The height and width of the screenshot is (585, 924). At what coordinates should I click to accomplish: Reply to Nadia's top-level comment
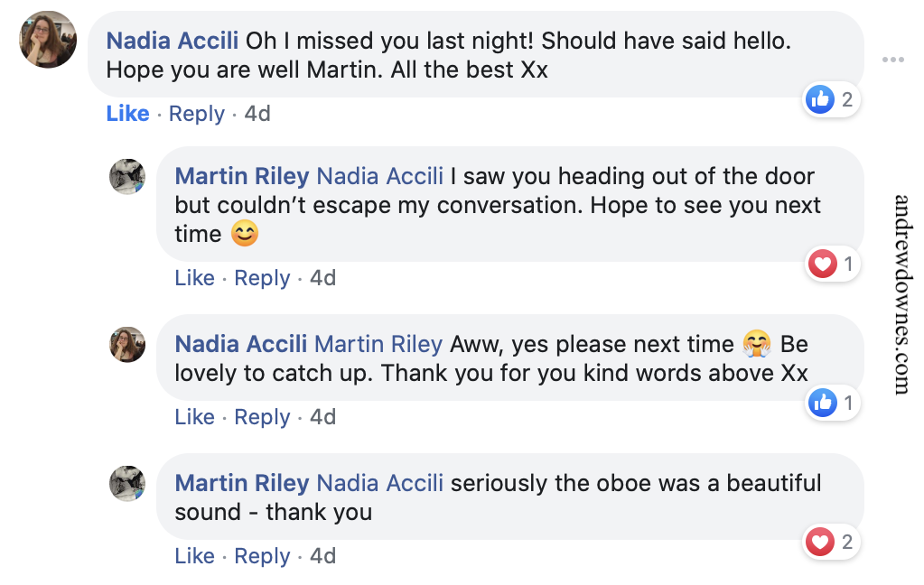pos(196,114)
